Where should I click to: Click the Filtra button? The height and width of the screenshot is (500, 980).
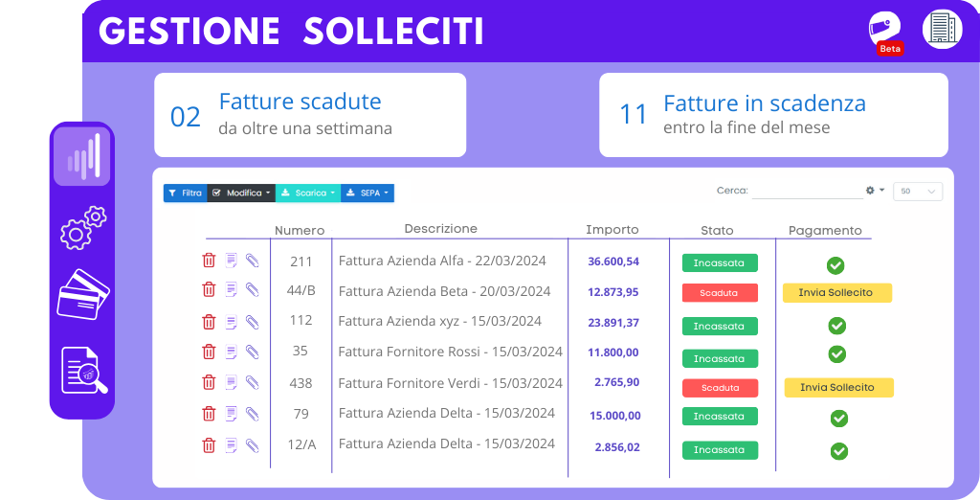185,193
